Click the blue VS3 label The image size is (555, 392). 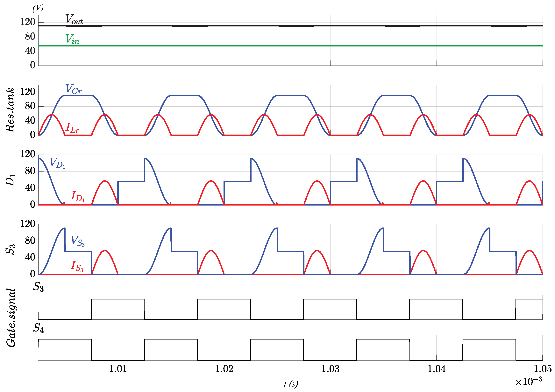pos(78,241)
